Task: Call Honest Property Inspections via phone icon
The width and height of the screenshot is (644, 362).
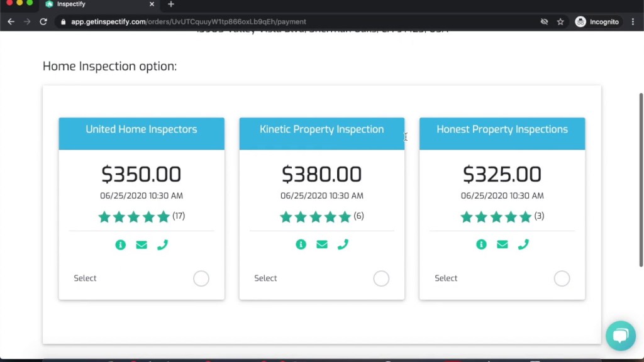Action: click(x=523, y=244)
